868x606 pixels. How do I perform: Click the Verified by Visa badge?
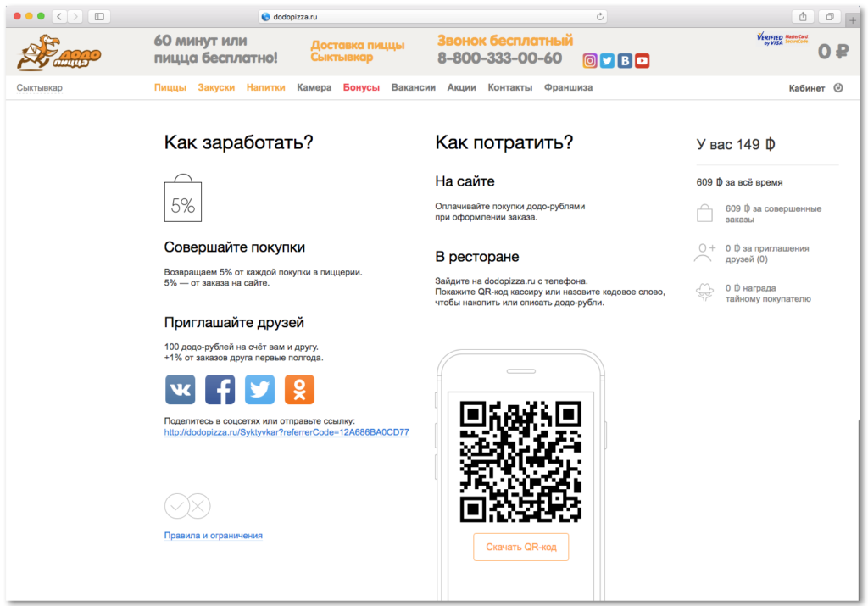click(770, 39)
